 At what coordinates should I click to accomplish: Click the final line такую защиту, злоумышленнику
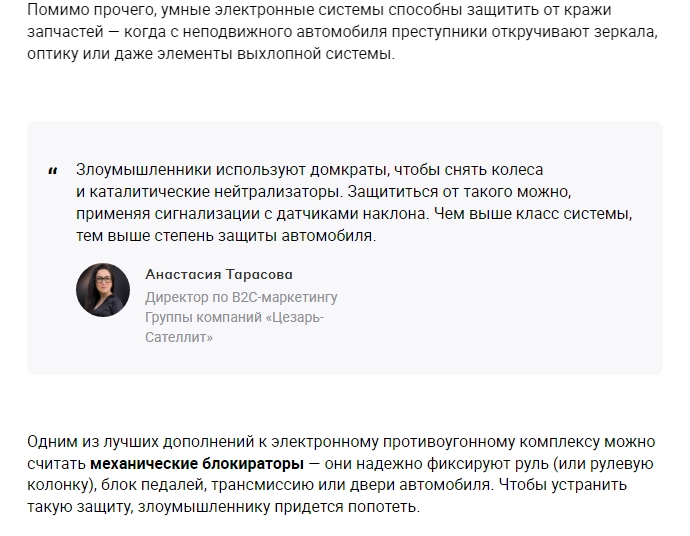[224, 507]
